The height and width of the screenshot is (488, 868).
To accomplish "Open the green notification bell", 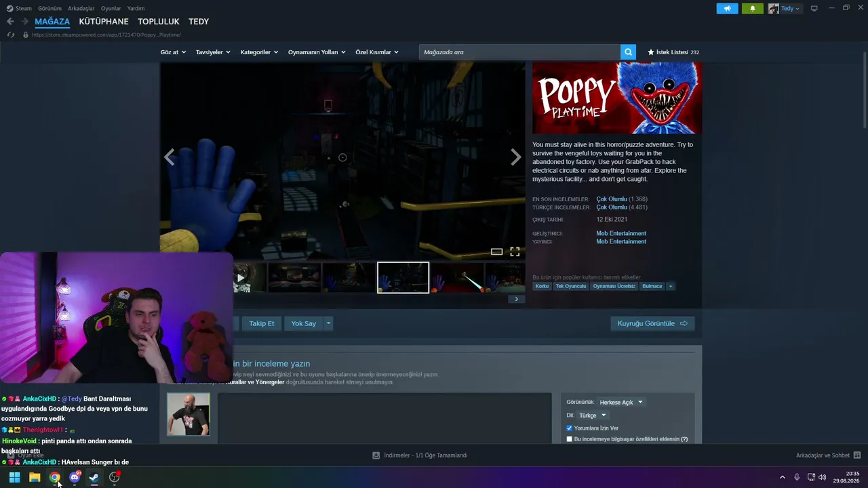I will pyautogui.click(x=753, y=9).
